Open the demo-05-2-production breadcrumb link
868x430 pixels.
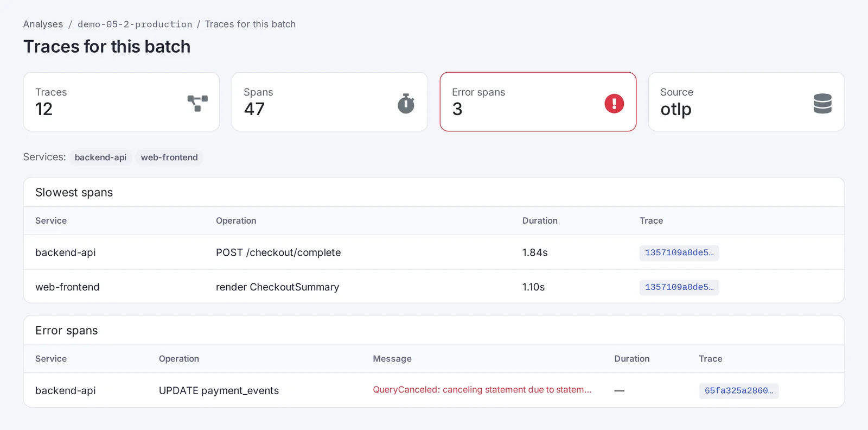point(135,24)
